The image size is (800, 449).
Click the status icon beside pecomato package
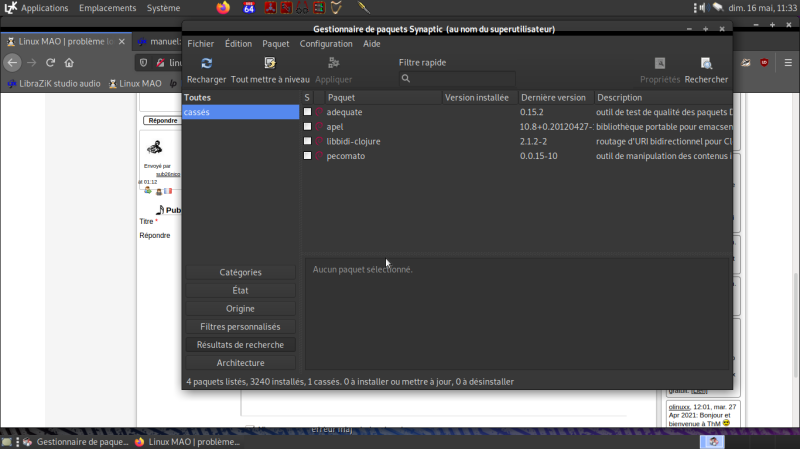click(319, 156)
